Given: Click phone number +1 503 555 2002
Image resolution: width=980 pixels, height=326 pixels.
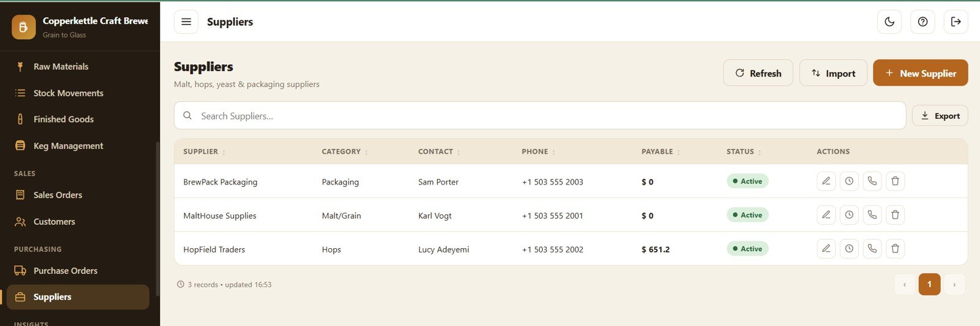Looking at the screenshot, I should (x=552, y=249).
